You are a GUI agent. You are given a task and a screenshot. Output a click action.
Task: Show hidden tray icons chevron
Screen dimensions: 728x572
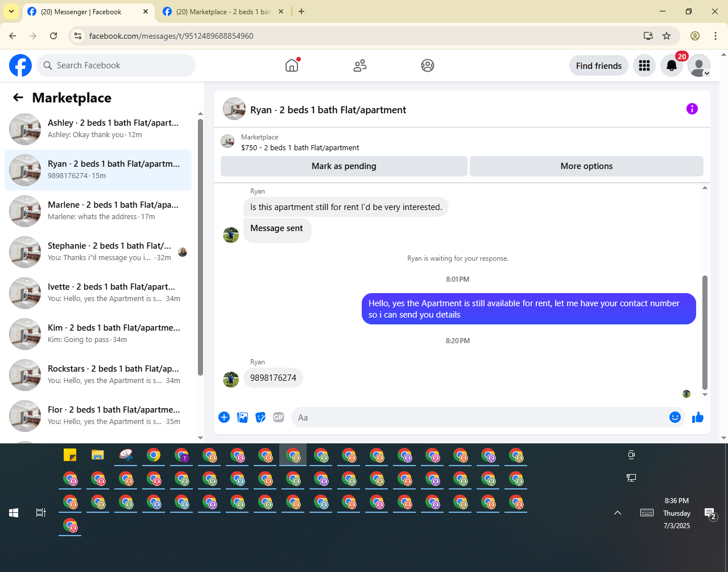pyautogui.click(x=618, y=513)
